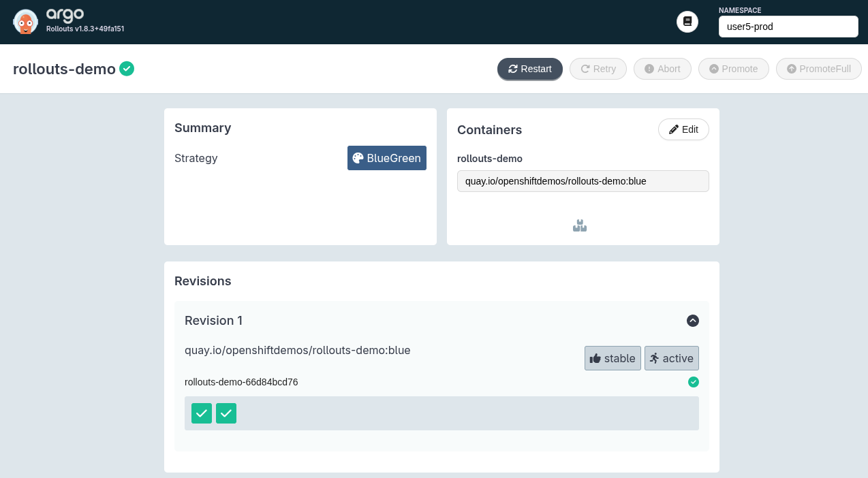This screenshot has height=478, width=868.
Task: Click the Retry button
Action: coord(598,69)
